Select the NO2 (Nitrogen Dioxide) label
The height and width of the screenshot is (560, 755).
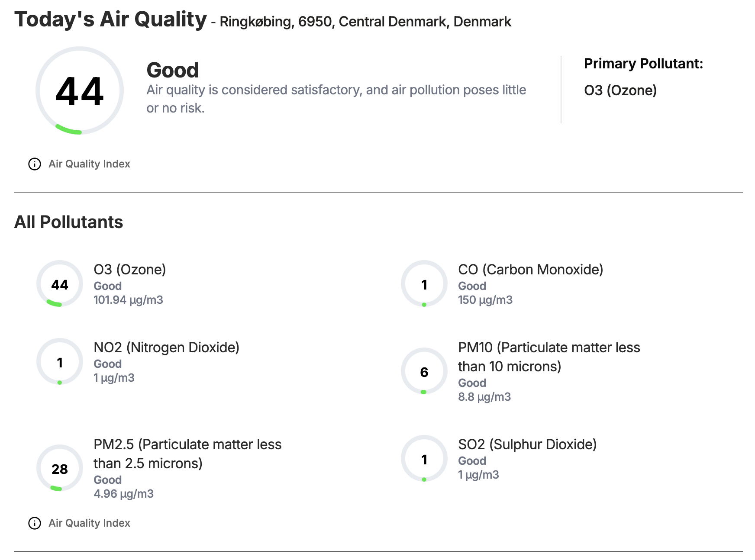click(167, 348)
